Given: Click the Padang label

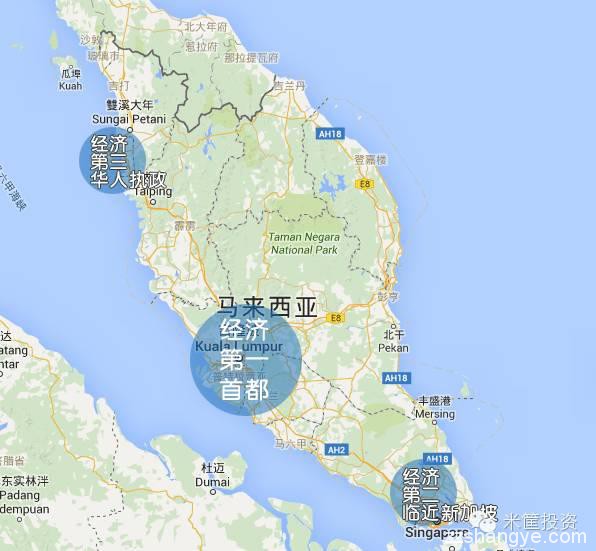Looking at the screenshot, I should pos(20,496).
